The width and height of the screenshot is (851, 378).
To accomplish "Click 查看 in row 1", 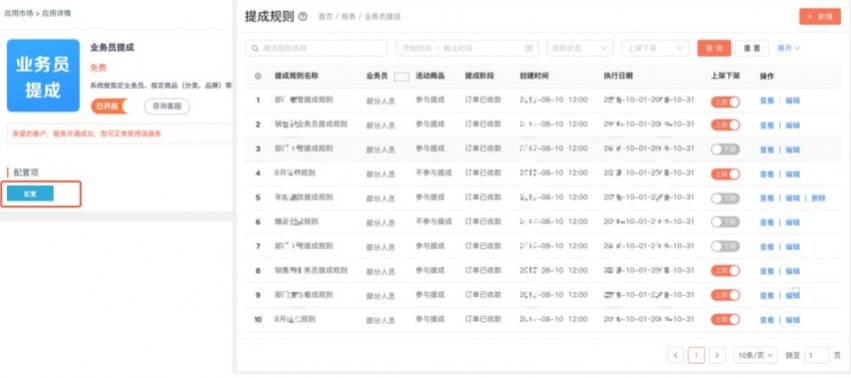I will point(767,101).
